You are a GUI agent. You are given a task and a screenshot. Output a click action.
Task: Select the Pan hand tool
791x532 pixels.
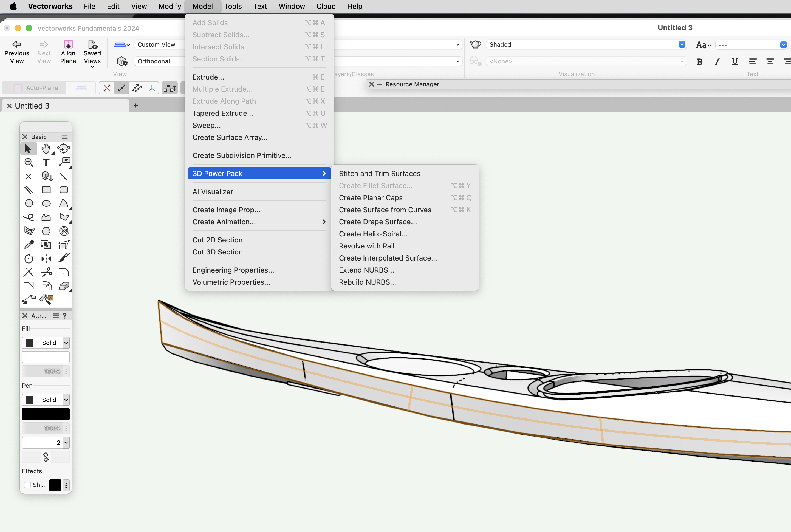(46, 149)
